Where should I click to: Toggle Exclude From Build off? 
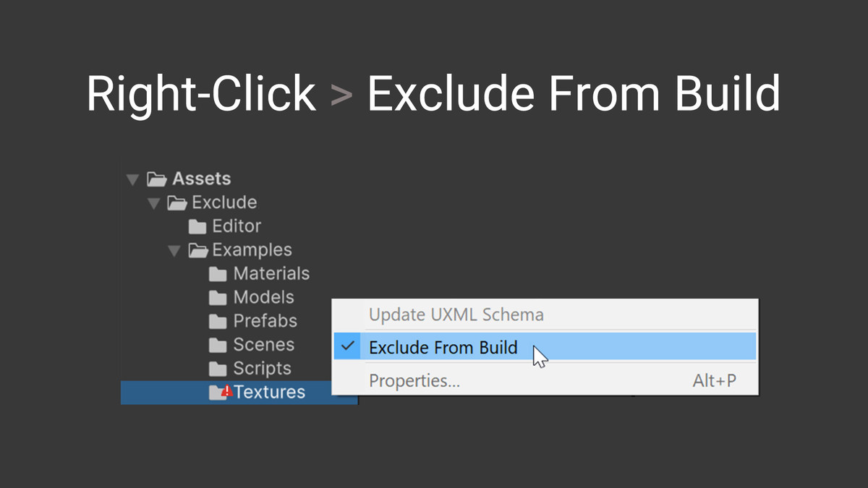[x=443, y=347]
